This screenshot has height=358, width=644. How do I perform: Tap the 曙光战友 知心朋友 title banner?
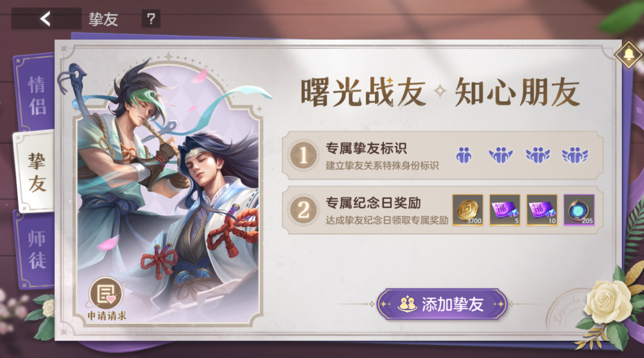[440, 92]
